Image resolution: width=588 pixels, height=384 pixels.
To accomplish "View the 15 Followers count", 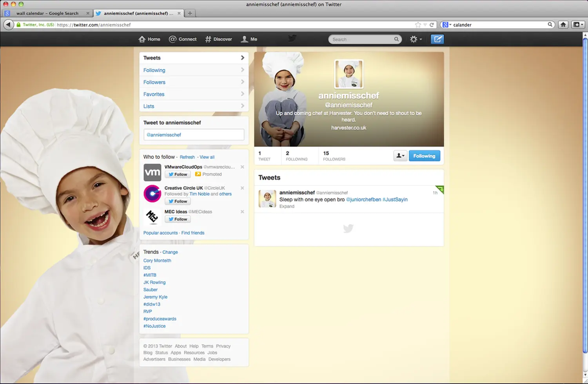I will (x=334, y=156).
